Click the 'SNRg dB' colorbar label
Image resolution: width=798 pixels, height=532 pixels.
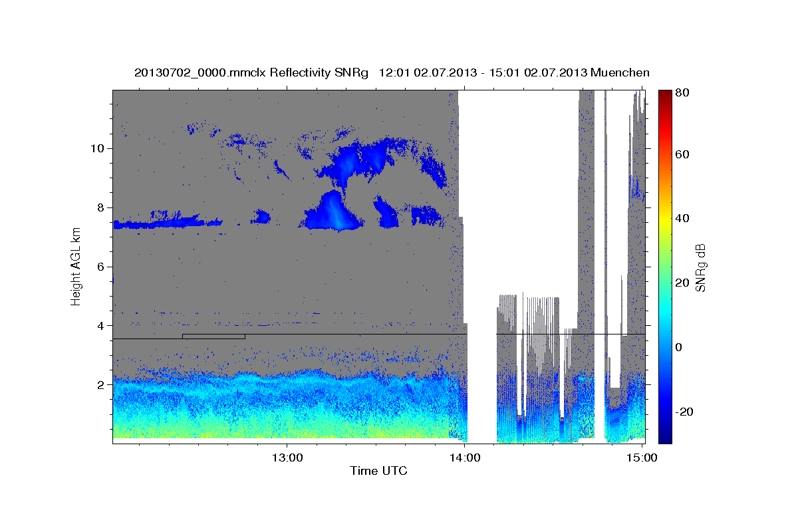point(700,267)
